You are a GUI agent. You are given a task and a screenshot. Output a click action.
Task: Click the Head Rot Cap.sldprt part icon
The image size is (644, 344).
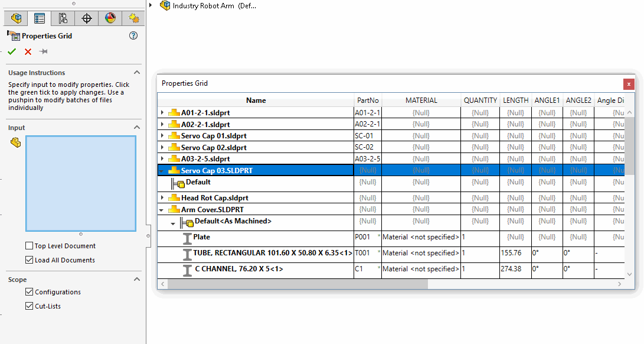(174, 197)
